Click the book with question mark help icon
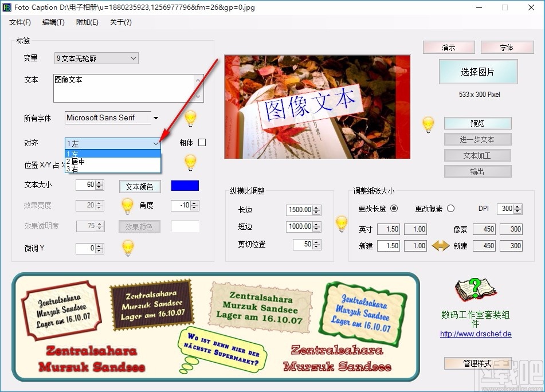Screen dimensions: 545x392 (x=476, y=290)
